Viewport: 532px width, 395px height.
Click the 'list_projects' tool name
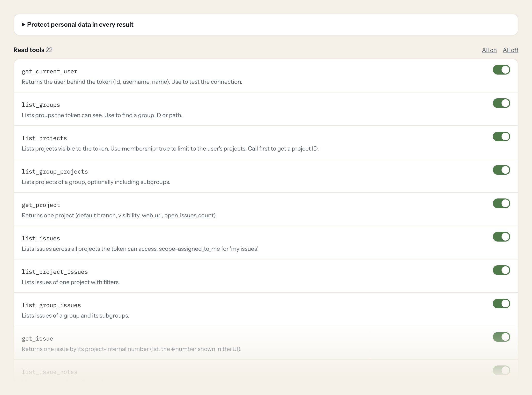coord(44,138)
